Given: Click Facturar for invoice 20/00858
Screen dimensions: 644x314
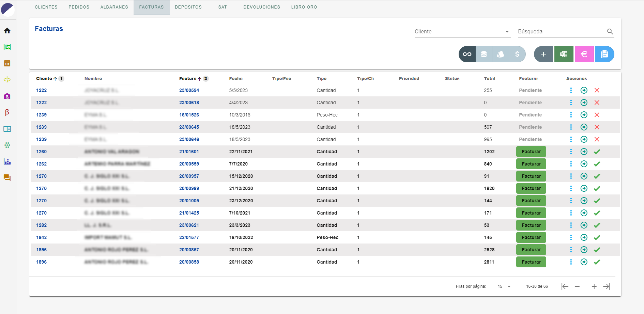Looking at the screenshot, I should point(531,262).
